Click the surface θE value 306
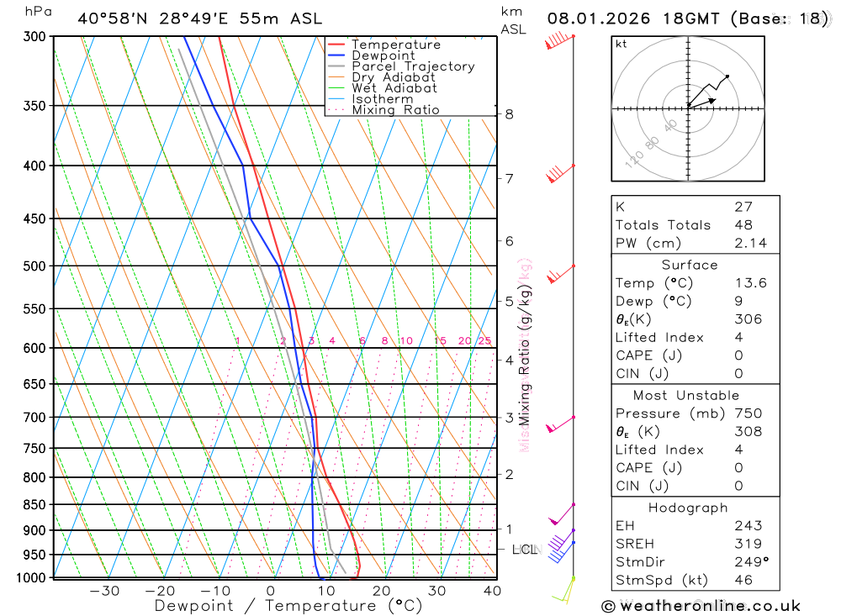The width and height of the screenshot is (841, 616). pyautogui.click(x=748, y=319)
